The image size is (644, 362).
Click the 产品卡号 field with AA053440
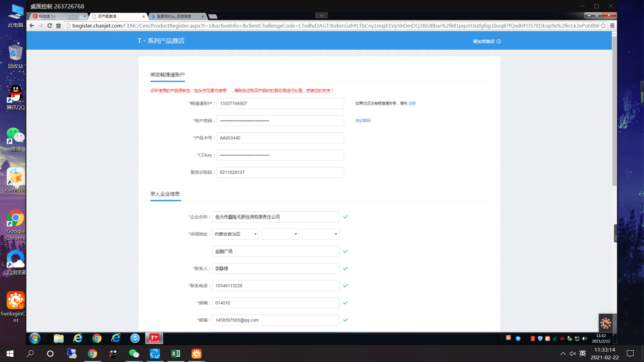point(280,138)
